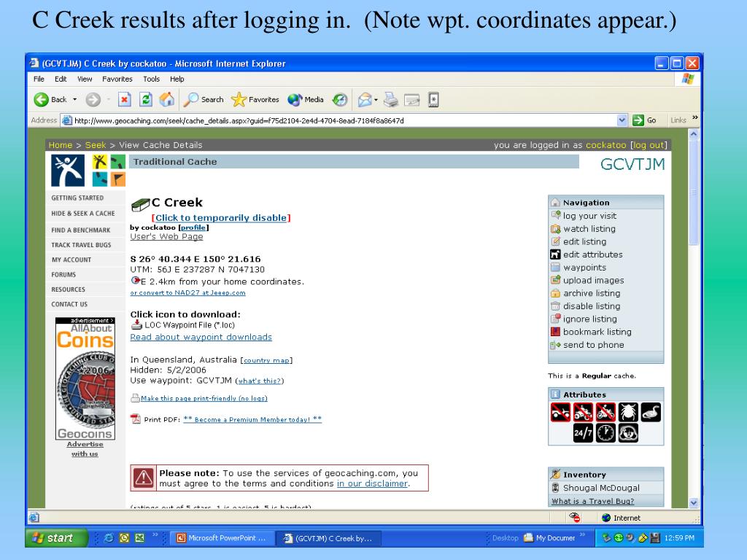Expand quick launch overflow chevron
This screenshot has height=560, width=747.
155,535
